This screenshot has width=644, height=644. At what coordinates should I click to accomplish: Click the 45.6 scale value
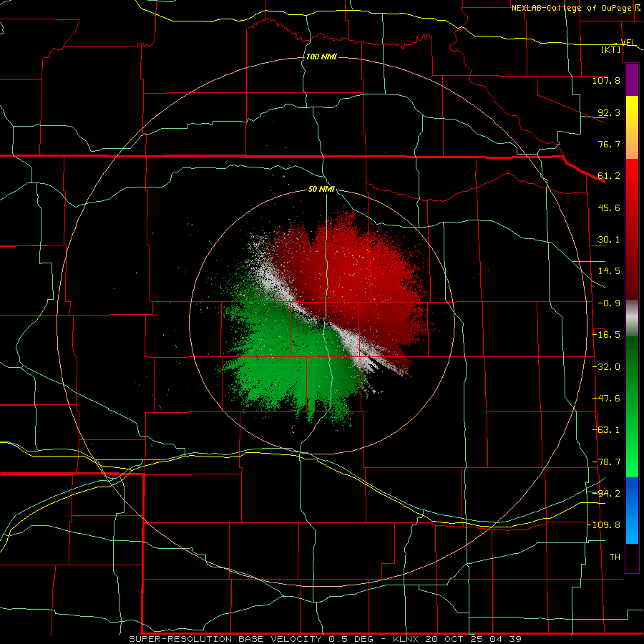[609, 208]
